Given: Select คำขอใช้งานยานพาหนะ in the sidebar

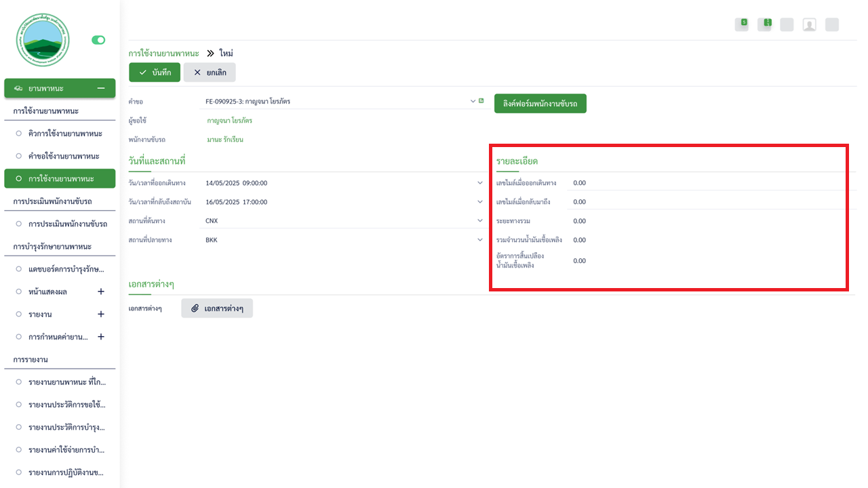Looking at the screenshot, I should (65, 156).
